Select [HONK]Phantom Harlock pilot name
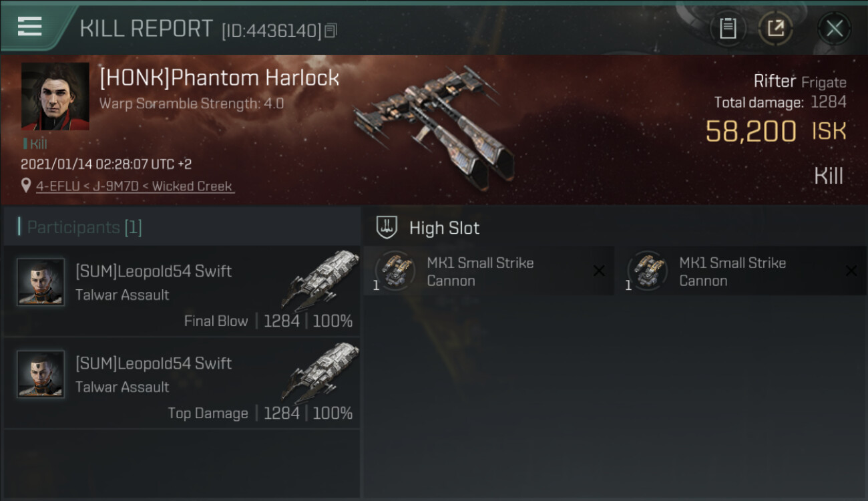This screenshot has height=501, width=868. (220, 77)
